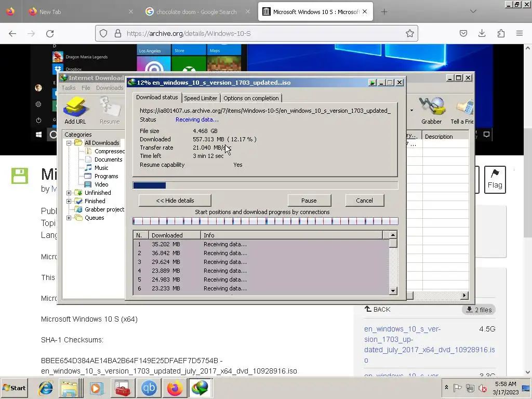Open Firefox extensions icon
The height and width of the screenshot is (399, 532).
(x=501, y=33)
